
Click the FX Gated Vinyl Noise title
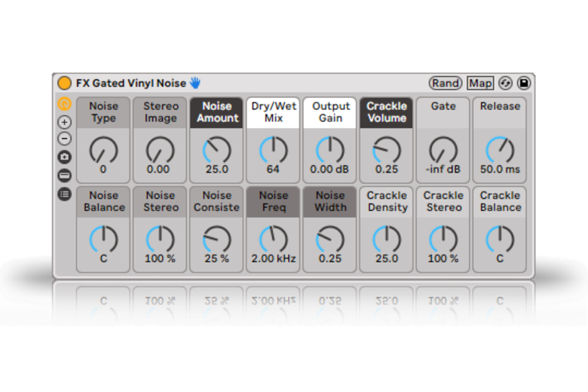[131, 83]
